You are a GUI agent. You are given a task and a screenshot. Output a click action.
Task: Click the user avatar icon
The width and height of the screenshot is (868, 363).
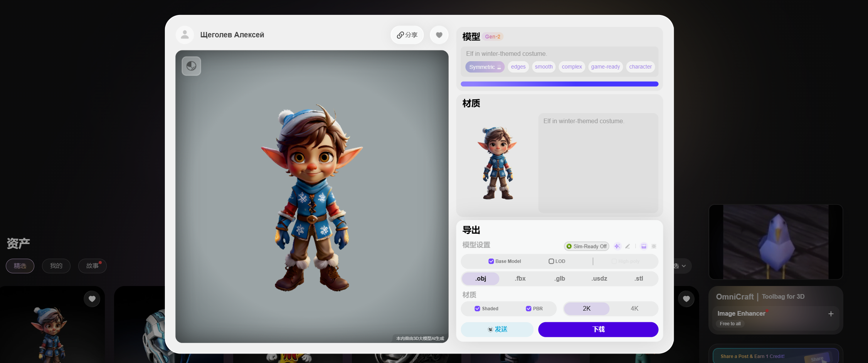click(x=185, y=35)
